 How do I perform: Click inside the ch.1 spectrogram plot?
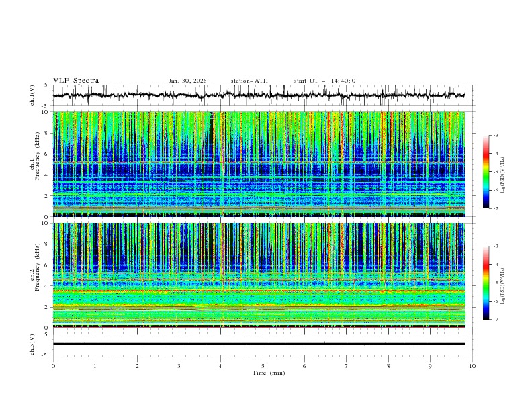(262, 164)
